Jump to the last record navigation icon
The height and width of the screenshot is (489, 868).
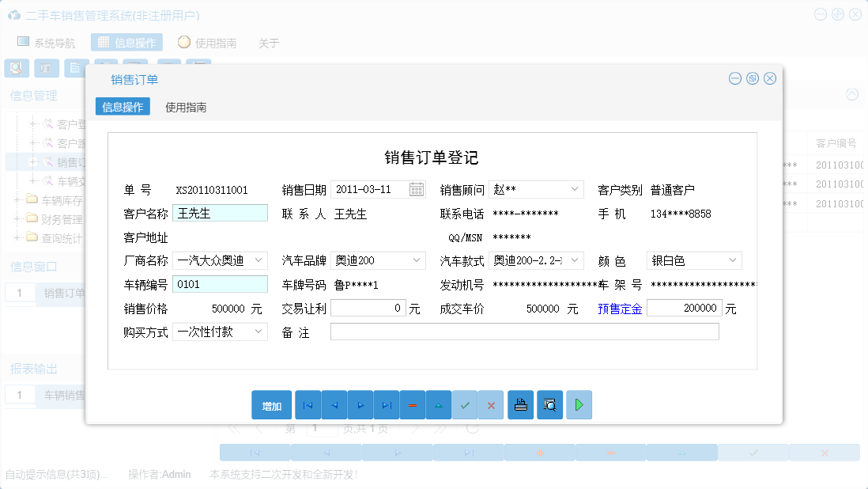tap(387, 404)
